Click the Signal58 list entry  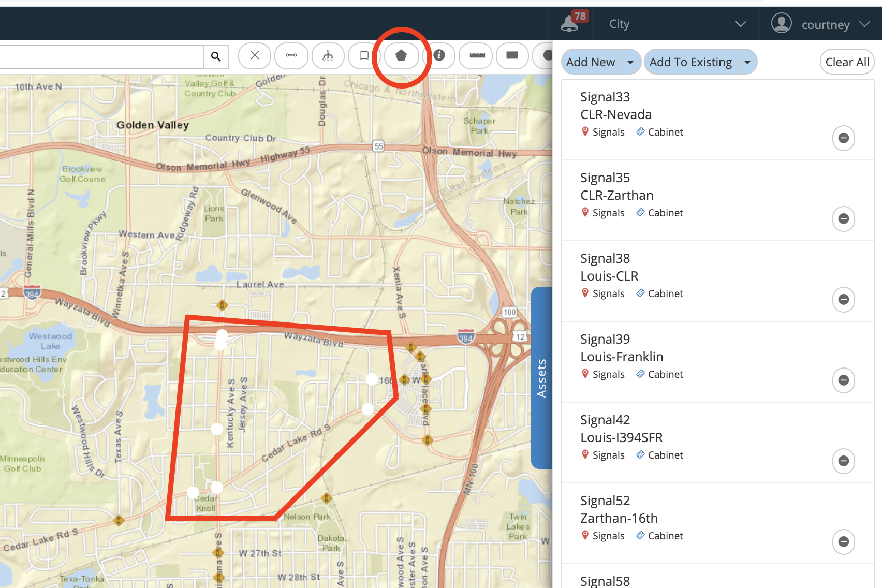pyautogui.click(x=605, y=581)
